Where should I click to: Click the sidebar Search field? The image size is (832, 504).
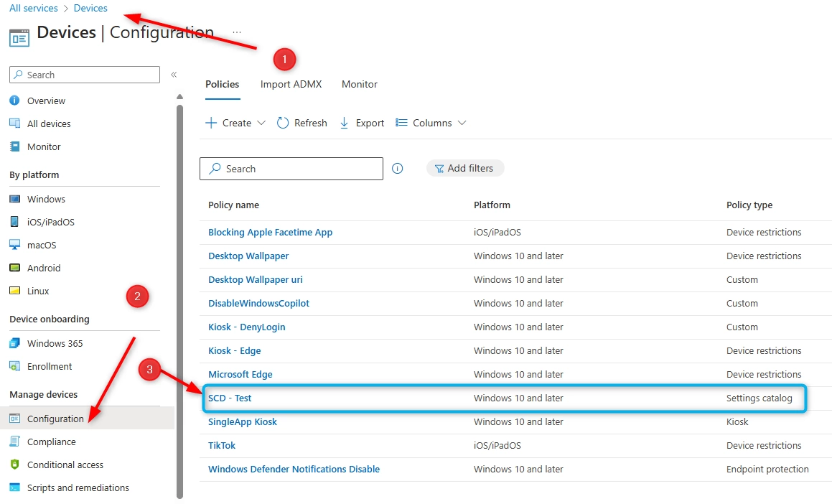85,75
